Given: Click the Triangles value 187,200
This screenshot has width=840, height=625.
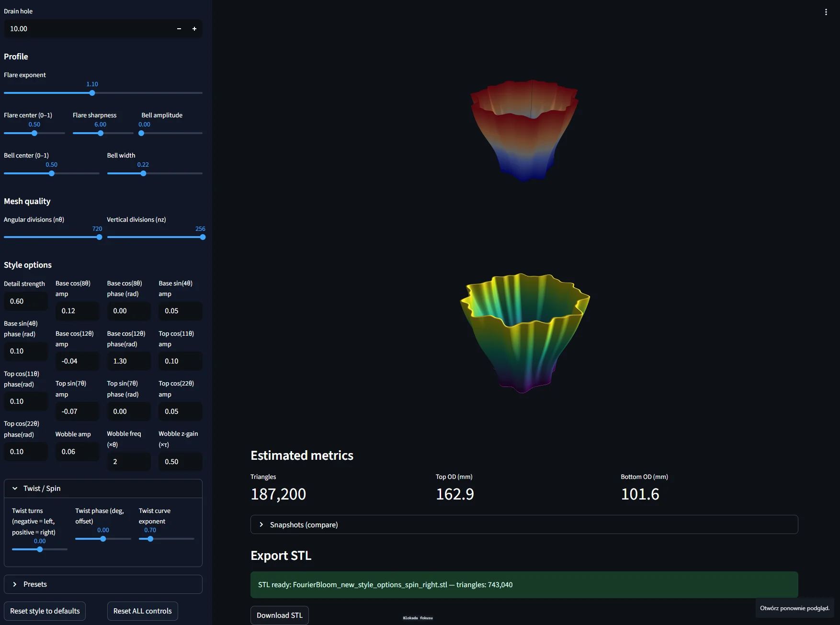Looking at the screenshot, I should coord(278,494).
